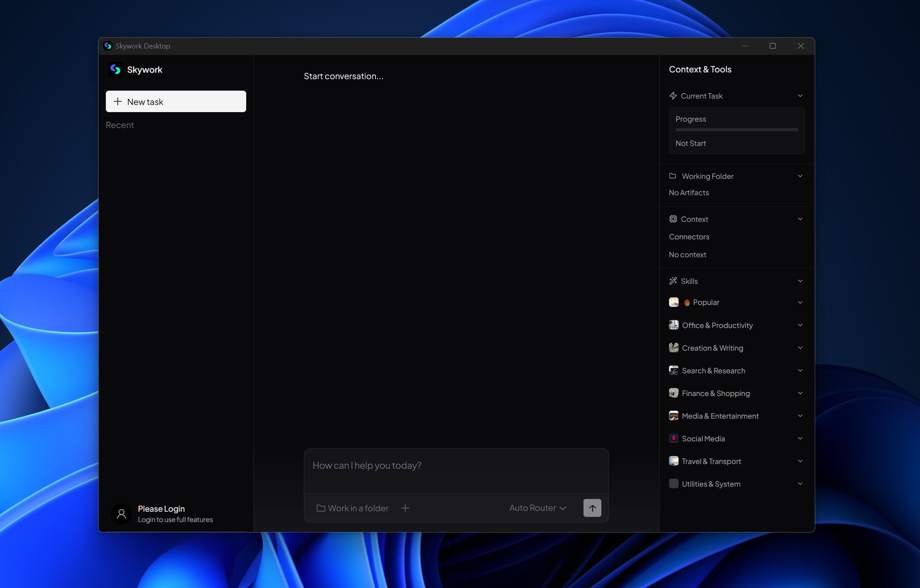
Task: Expand the Finance & Shopping category
Action: click(800, 393)
